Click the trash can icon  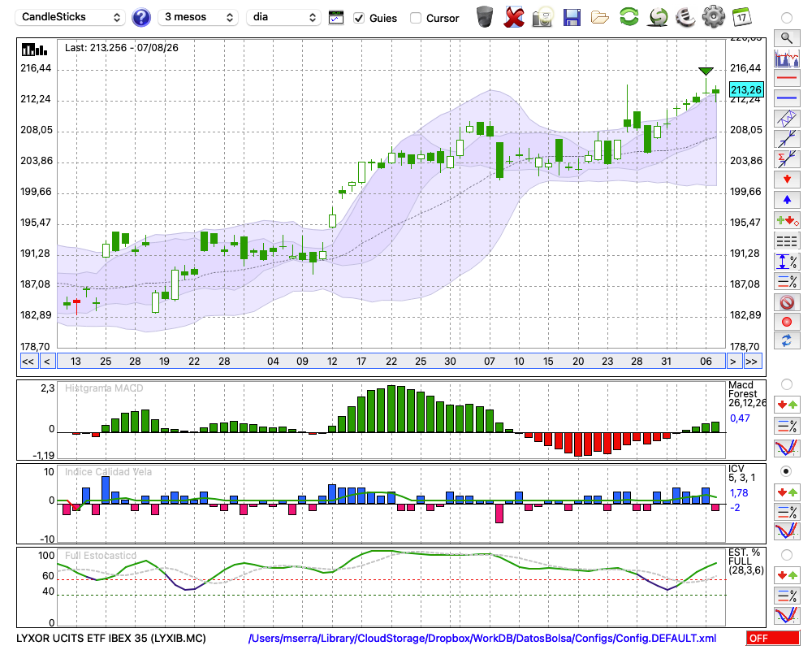coord(485,17)
